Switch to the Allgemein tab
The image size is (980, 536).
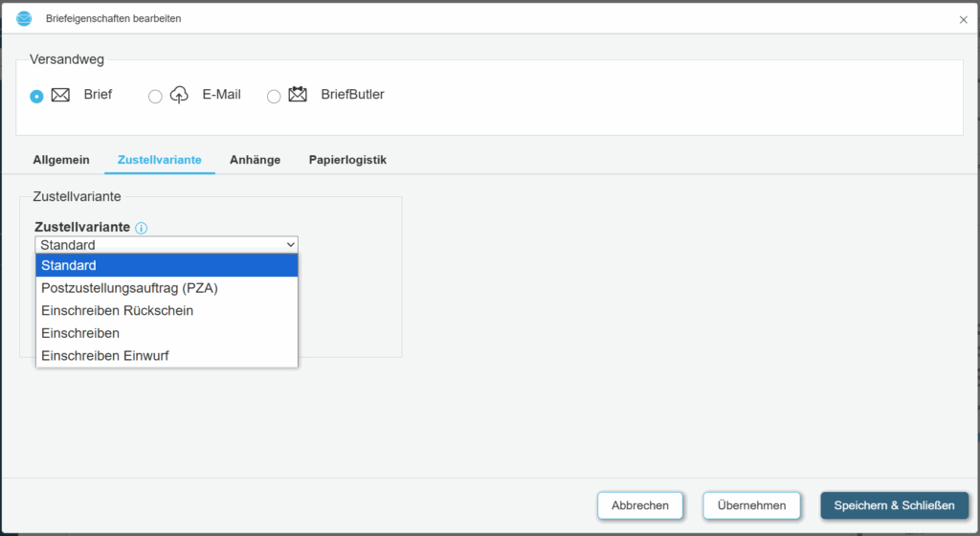(61, 160)
